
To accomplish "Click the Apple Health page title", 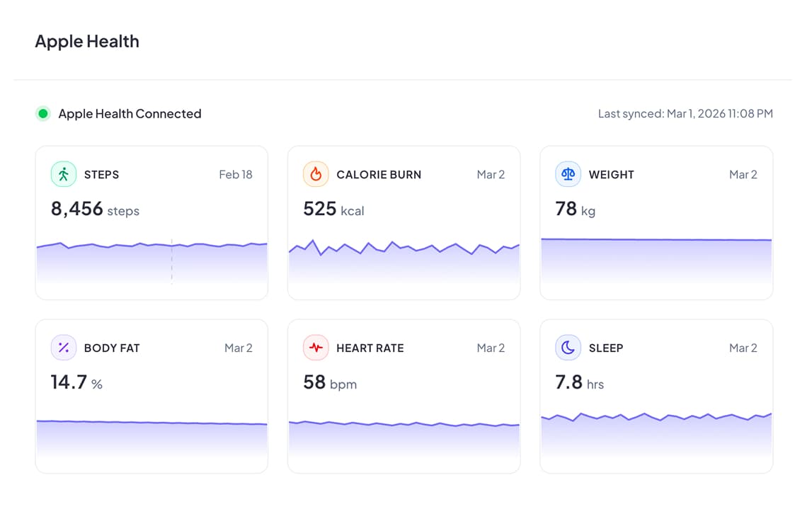I will pos(86,41).
